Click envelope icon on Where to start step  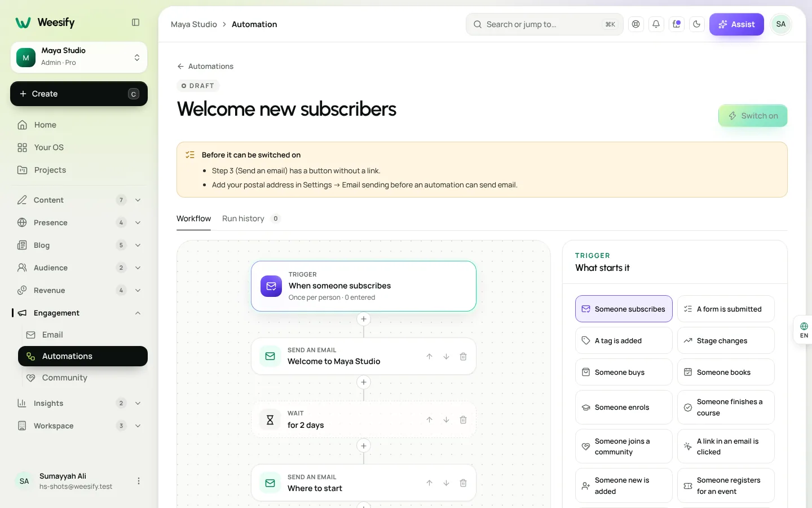click(x=270, y=483)
